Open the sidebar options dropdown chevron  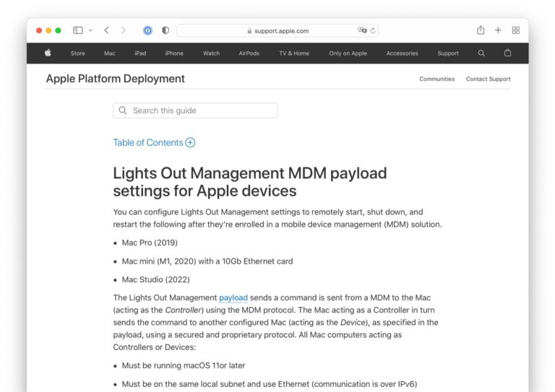coord(90,30)
